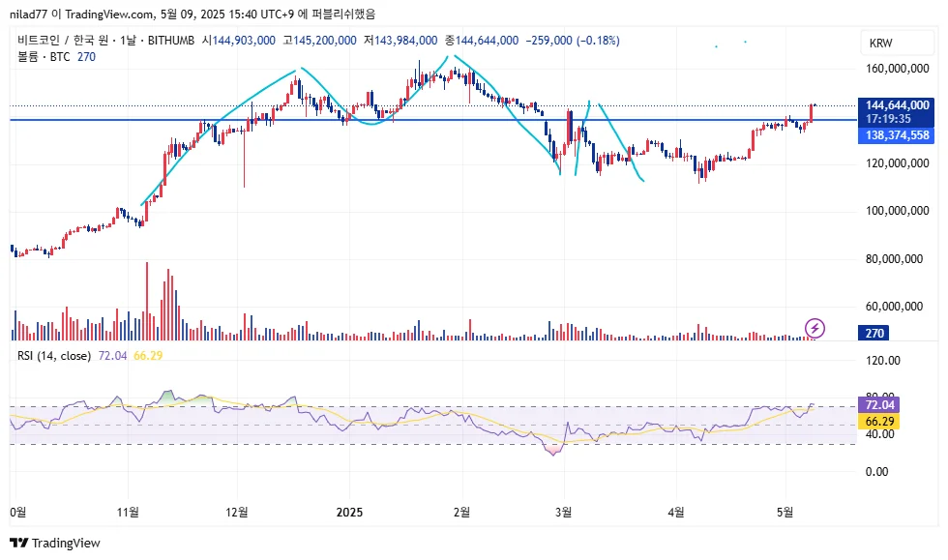Click the 270 volume value badge
Viewport: 948px width, 560px height.
coord(874,333)
